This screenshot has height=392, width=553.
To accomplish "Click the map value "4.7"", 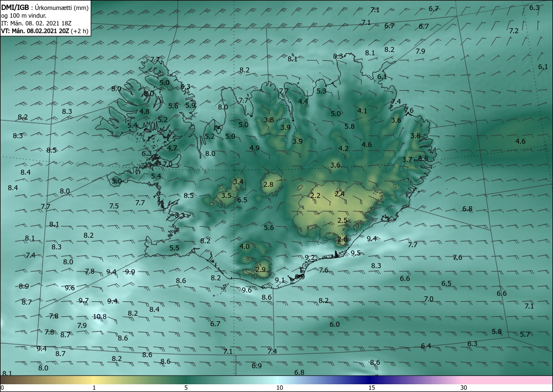I will point(172,148).
